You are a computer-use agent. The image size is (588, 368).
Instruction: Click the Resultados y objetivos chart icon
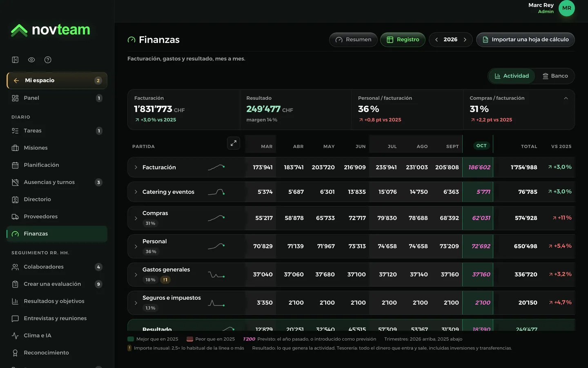(15, 301)
